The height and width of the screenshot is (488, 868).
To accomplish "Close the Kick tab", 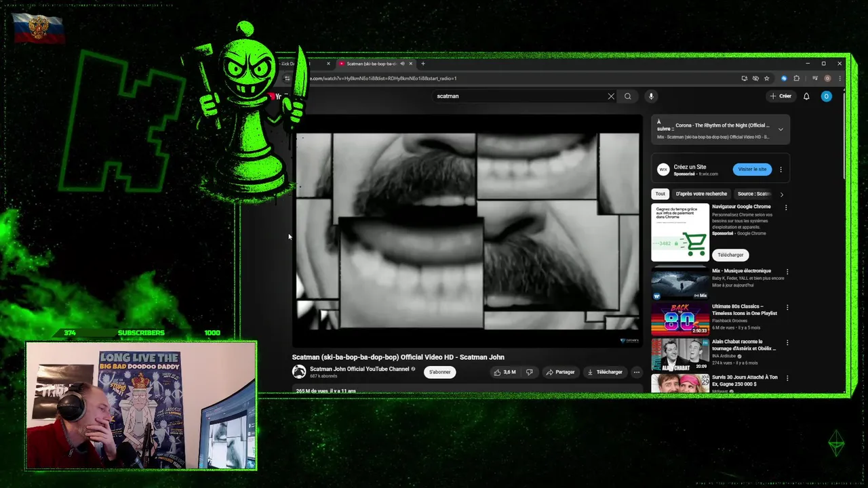I will (x=328, y=64).
